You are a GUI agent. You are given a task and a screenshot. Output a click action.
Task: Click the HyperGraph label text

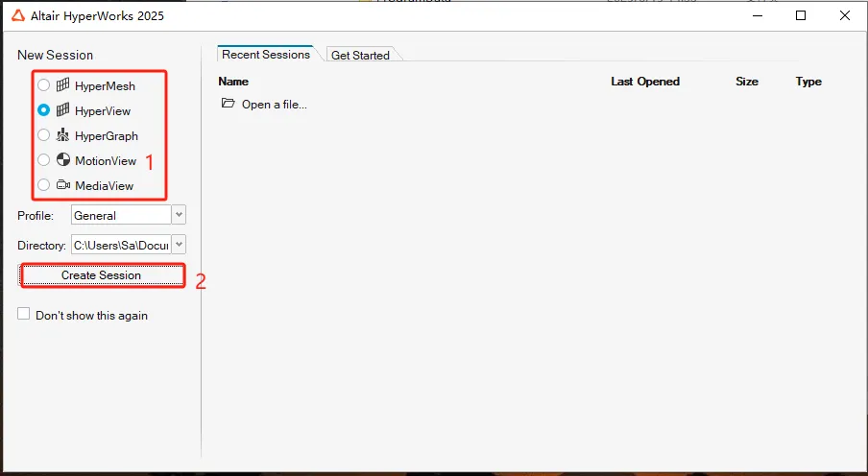(x=107, y=136)
